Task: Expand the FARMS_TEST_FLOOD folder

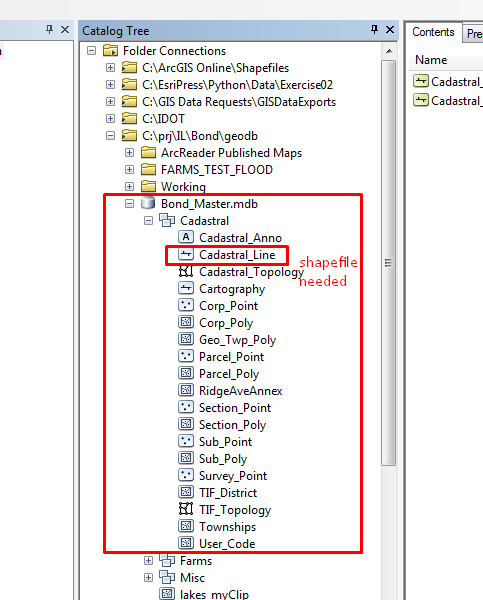Action: coord(129,170)
